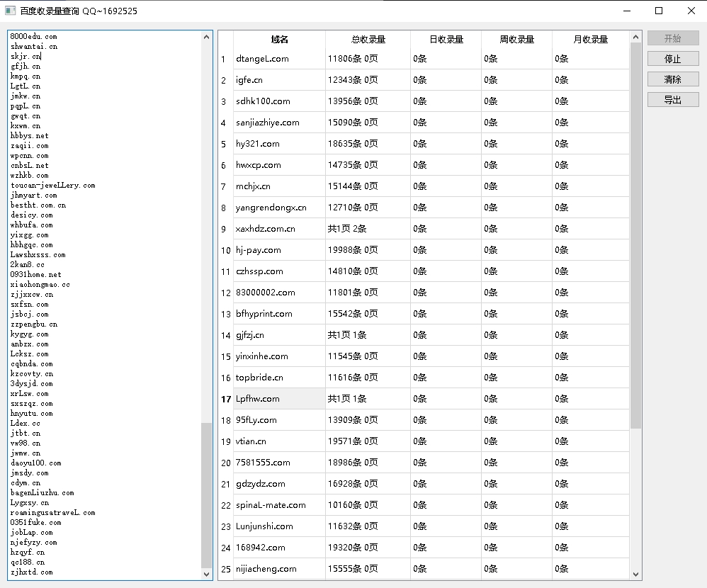Select the topbride.cn cell
The height and width of the screenshot is (588, 707).
coord(279,377)
